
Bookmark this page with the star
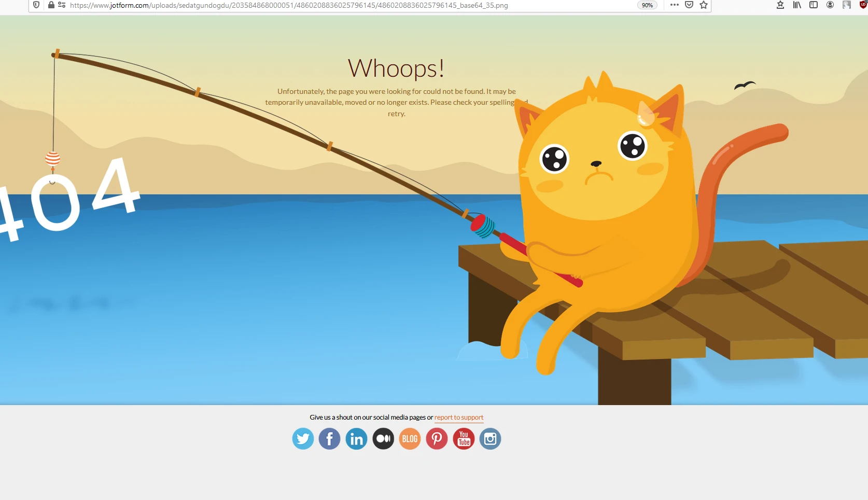[x=704, y=5]
